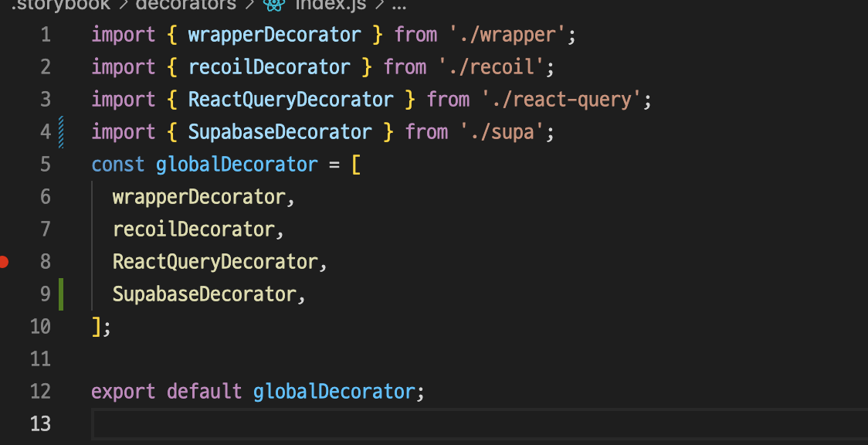Click globalDecorator declaration on line 5
This screenshot has width=868, height=445.
click(x=237, y=165)
